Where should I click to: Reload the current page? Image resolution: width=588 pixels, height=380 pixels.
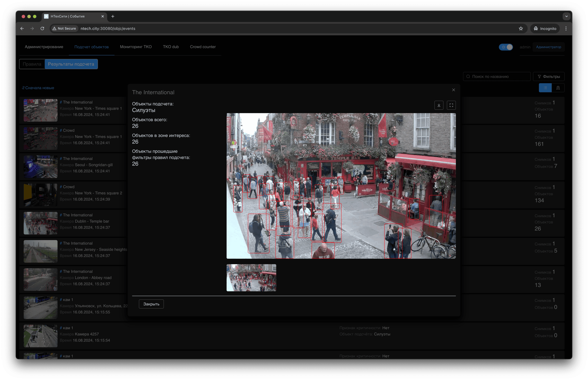coord(42,28)
